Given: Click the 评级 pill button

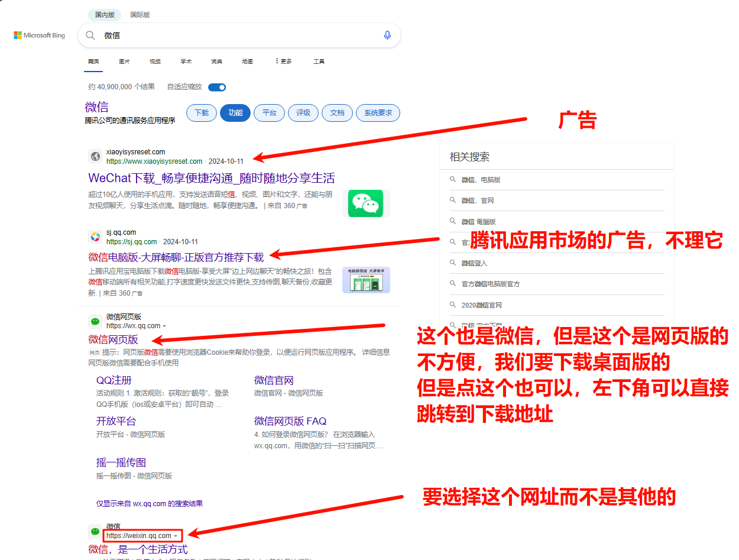Looking at the screenshot, I should [x=303, y=113].
